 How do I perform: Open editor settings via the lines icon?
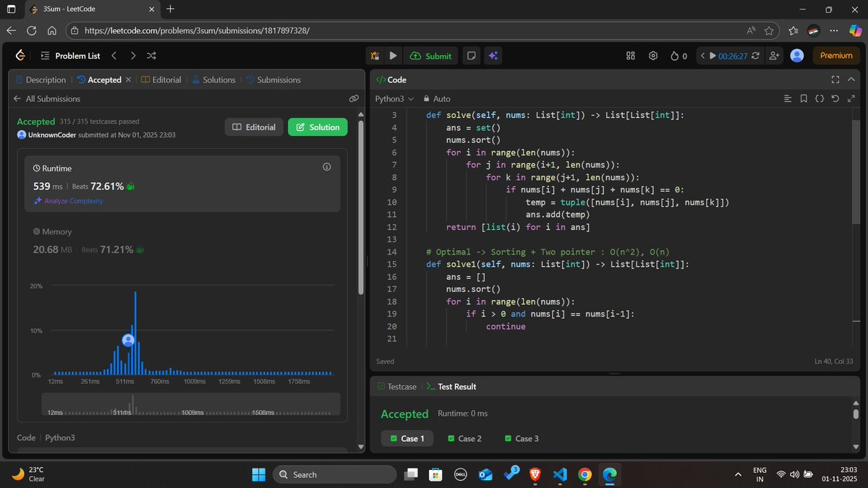(x=788, y=98)
